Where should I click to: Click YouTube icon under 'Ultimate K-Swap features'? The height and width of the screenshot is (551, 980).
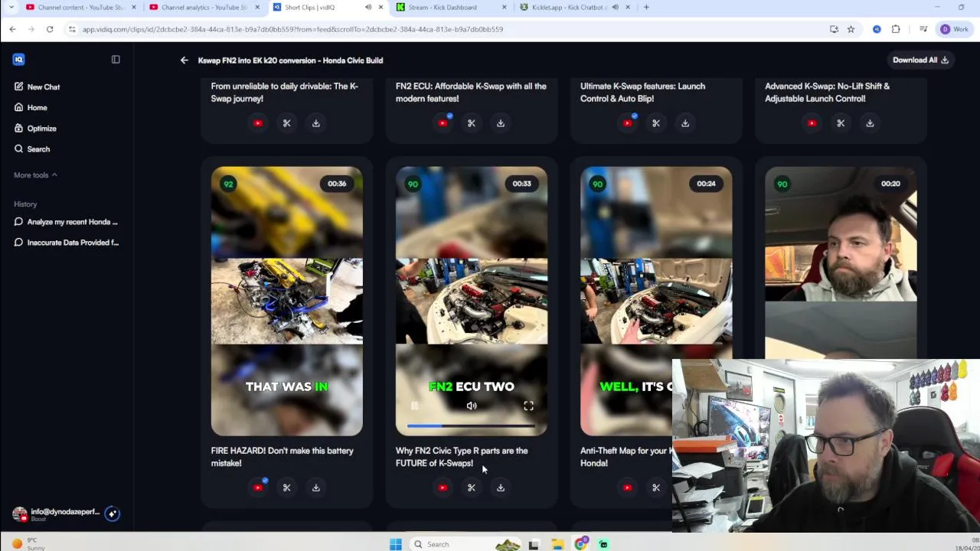pyautogui.click(x=627, y=123)
